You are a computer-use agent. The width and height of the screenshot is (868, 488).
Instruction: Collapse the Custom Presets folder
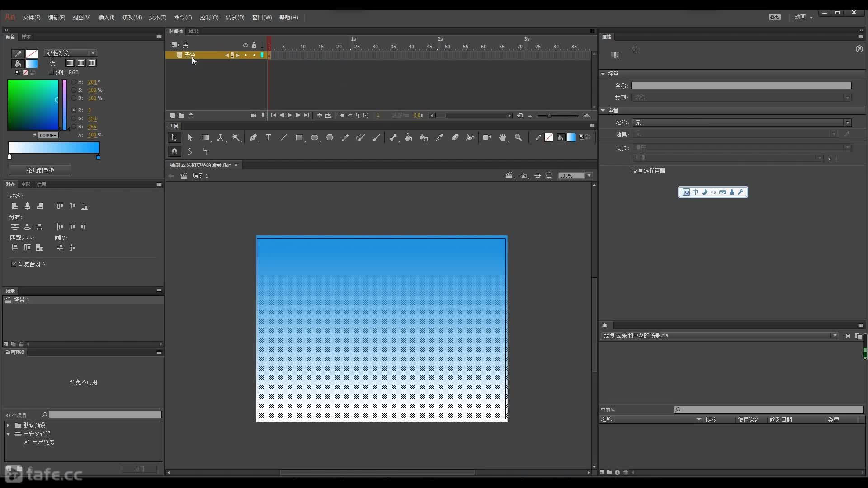(8, 434)
